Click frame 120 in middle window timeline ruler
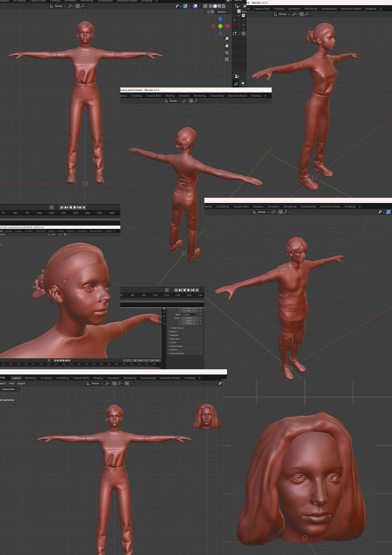392x555 pixels. coord(178,295)
